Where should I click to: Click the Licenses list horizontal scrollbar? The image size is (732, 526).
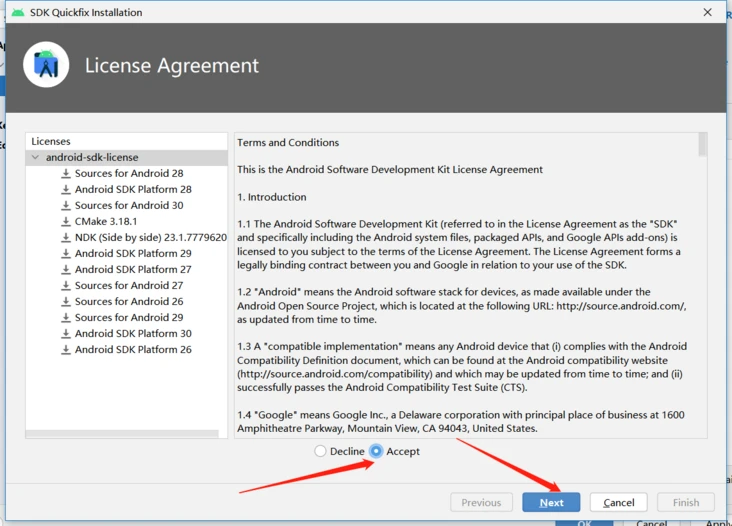[122, 434]
